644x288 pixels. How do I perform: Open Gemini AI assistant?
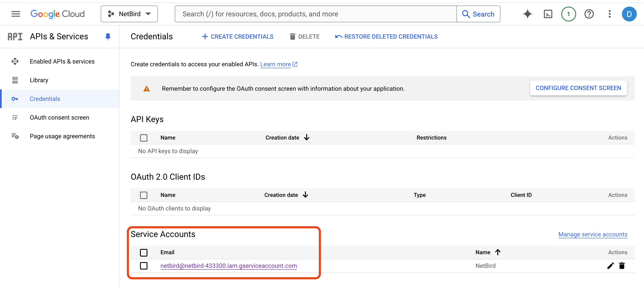(x=528, y=14)
